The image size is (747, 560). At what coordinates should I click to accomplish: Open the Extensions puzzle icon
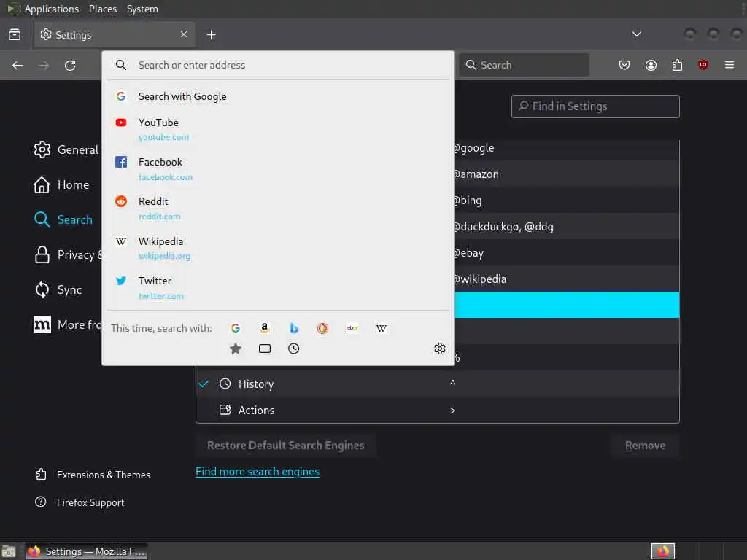click(677, 65)
